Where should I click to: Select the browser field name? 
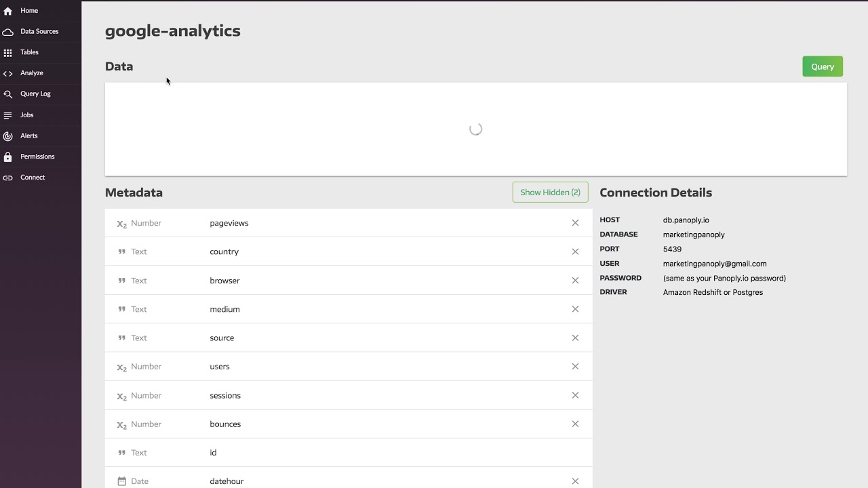[224, 281]
